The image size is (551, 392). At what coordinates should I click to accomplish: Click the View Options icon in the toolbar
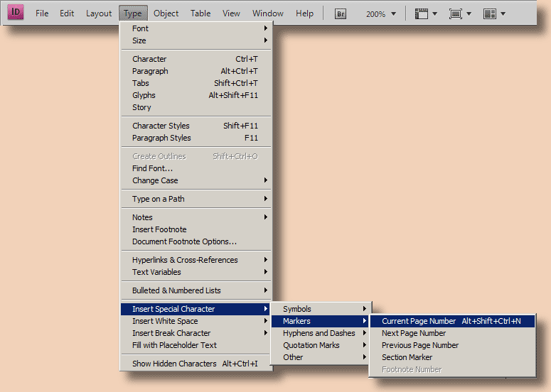(x=422, y=13)
